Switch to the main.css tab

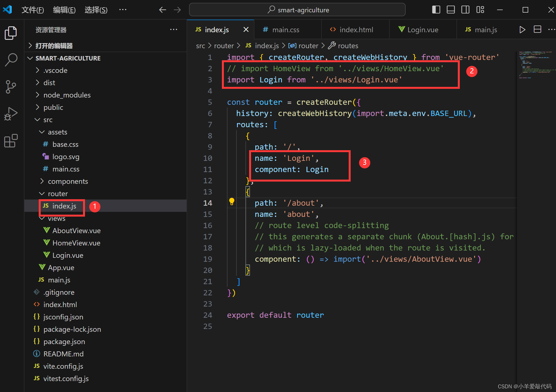coord(288,30)
